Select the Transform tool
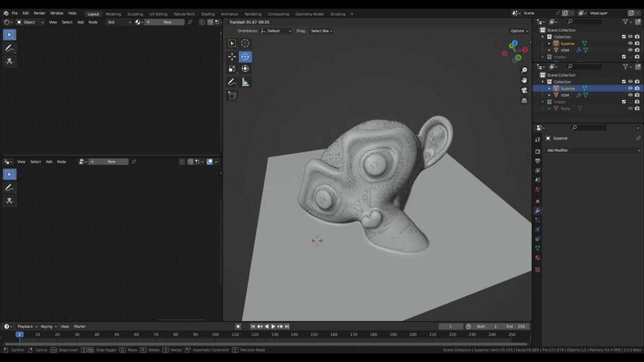Image resolution: width=644 pixels, height=362 pixels. click(x=245, y=68)
